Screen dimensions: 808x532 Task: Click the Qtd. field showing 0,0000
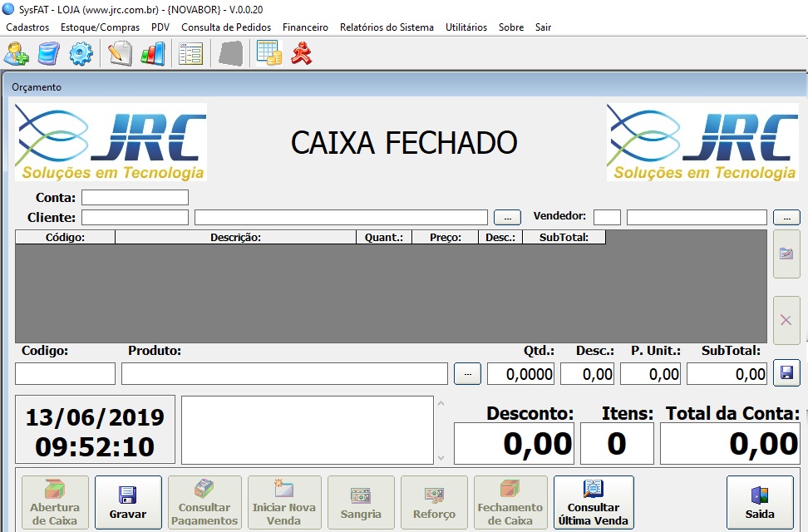[x=520, y=374]
